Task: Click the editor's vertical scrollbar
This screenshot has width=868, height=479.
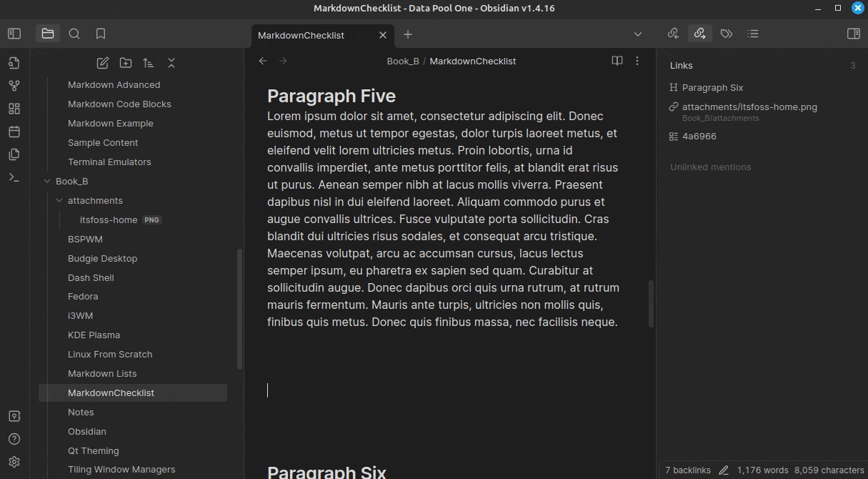Action: tap(651, 303)
